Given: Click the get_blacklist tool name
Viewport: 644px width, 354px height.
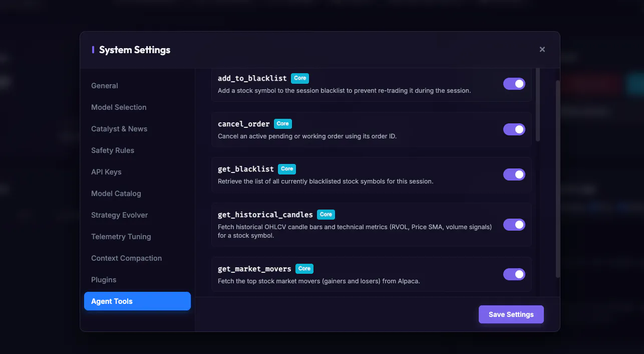Looking at the screenshot, I should point(246,169).
